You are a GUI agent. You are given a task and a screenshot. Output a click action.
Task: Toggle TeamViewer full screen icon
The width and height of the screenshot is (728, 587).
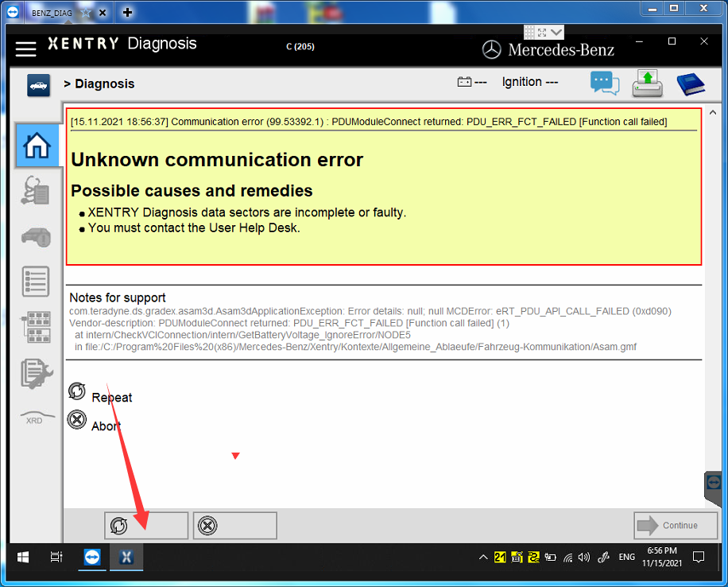542,32
